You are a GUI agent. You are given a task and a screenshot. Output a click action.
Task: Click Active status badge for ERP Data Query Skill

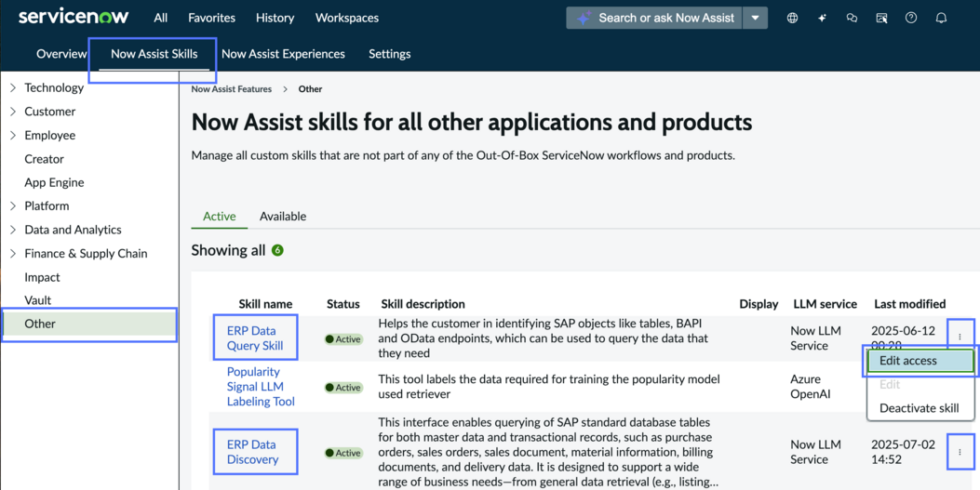[x=343, y=339]
